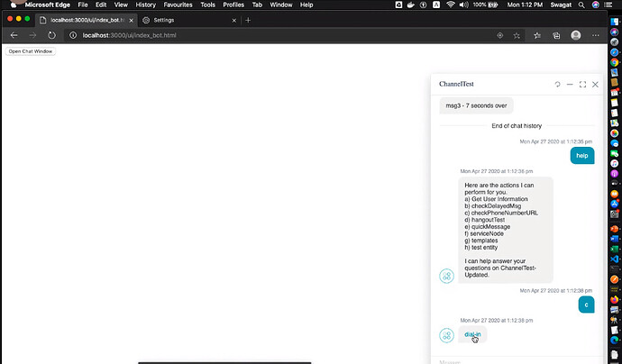Click the chat reset/refresh icon
The height and width of the screenshot is (364, 622).
[557, 85]
